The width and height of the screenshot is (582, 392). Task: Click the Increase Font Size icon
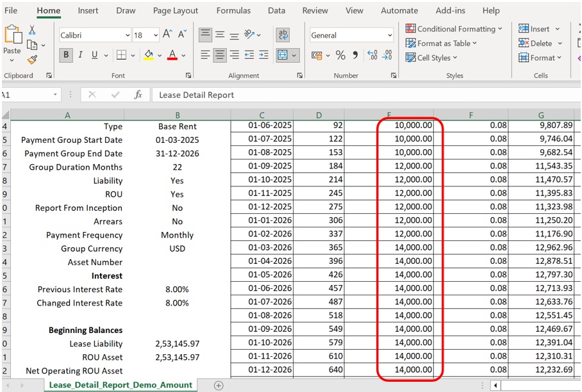pos(167,35)
